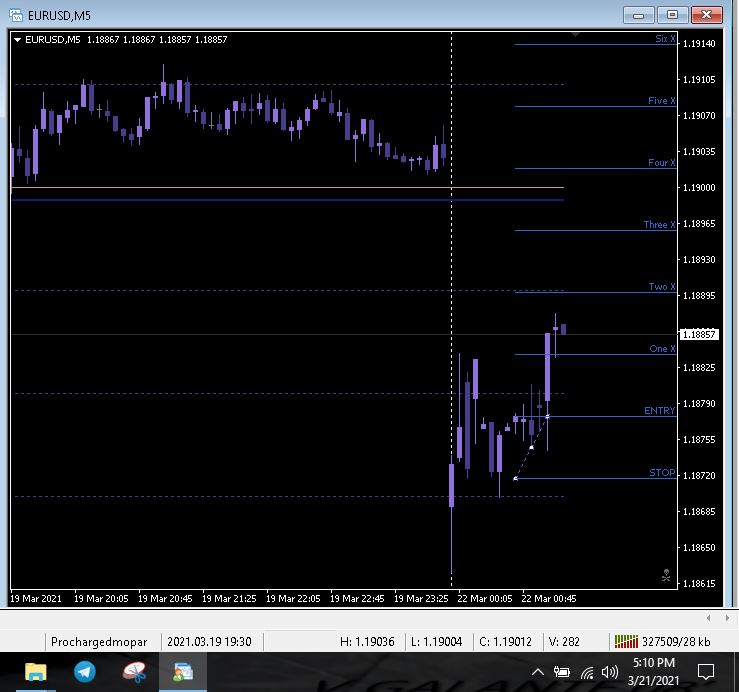The image size is (739, 692).
Task: Select the ENTRY level label
Action: coord(659,411)
